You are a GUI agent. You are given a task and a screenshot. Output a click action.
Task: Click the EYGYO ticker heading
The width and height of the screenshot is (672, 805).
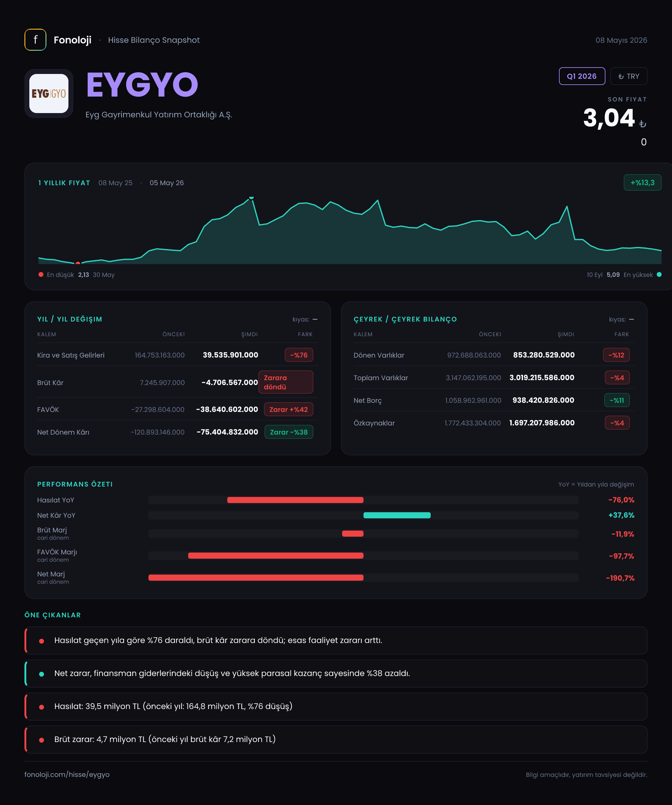point(142,85)
